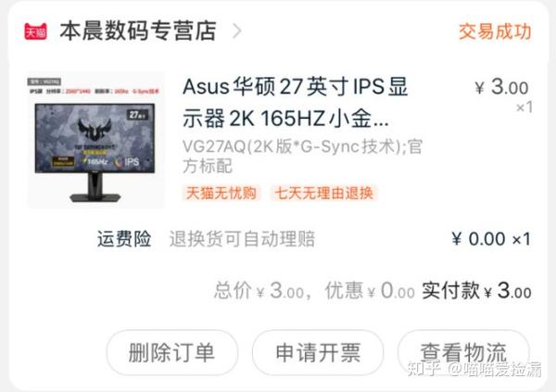Open Asus 华硕 27英寸 product title
The width and height of the screenshot is (556, 392).
(295, 102)
